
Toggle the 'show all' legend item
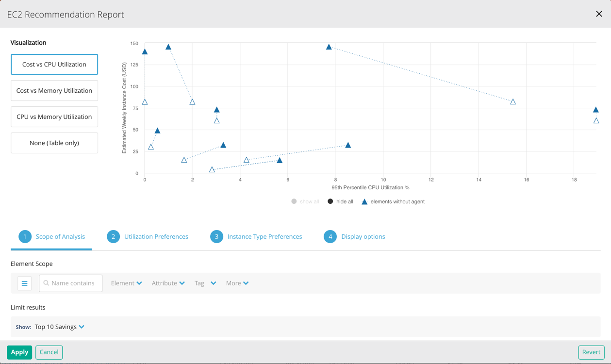pos(305,201)
